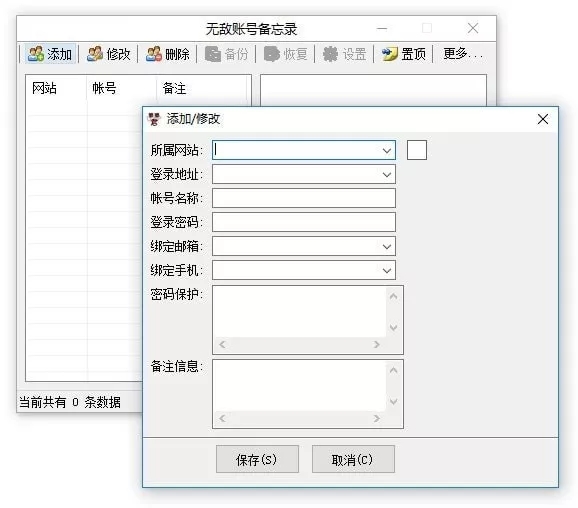
Task: Click down arrow of 备注信息 scrollbar
Action: [394, 401]
